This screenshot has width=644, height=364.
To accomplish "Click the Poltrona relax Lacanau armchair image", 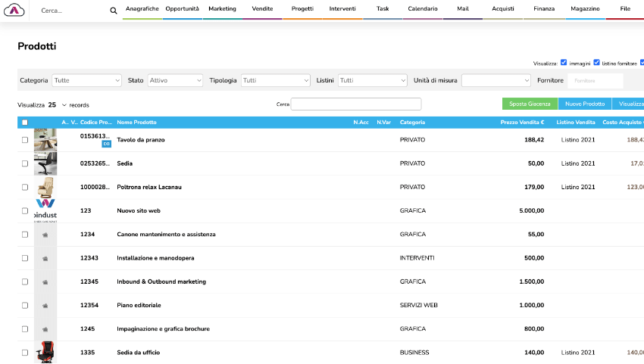I will (45, 187).
